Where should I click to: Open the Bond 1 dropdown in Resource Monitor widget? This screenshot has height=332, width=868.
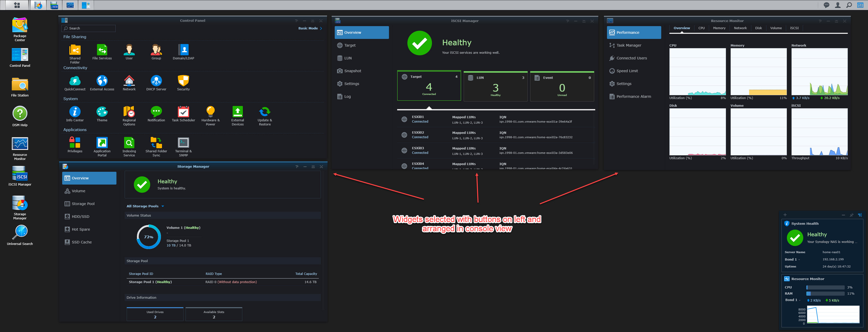(800, 300)
